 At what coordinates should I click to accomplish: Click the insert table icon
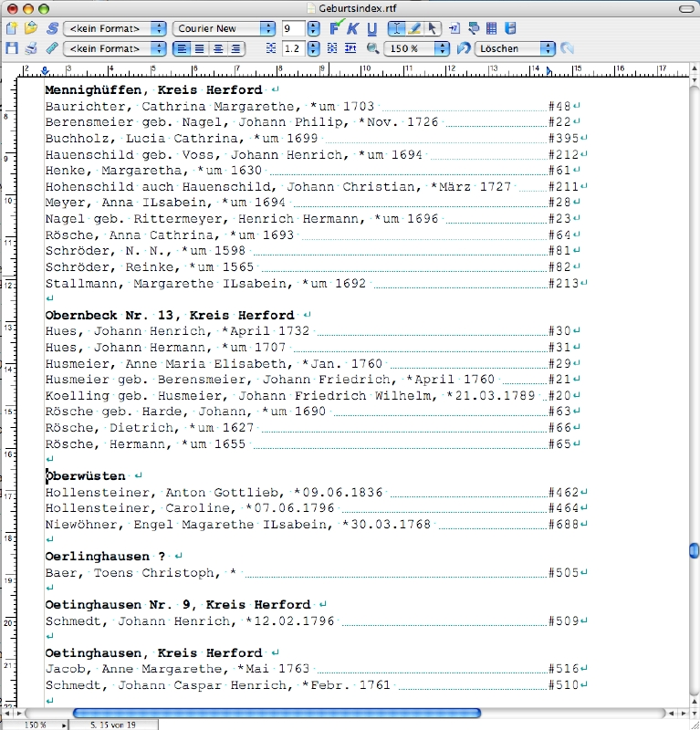[x=492, y=28]
